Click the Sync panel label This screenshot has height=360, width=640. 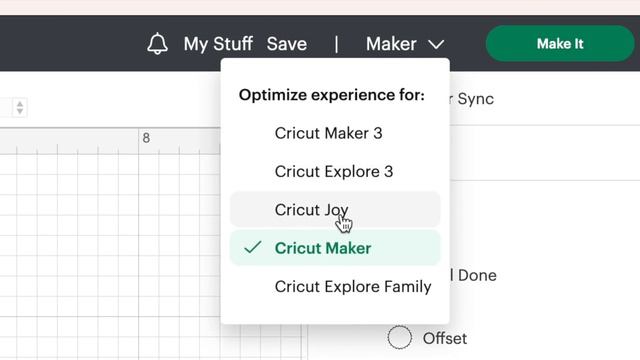[x=475, y=99]
